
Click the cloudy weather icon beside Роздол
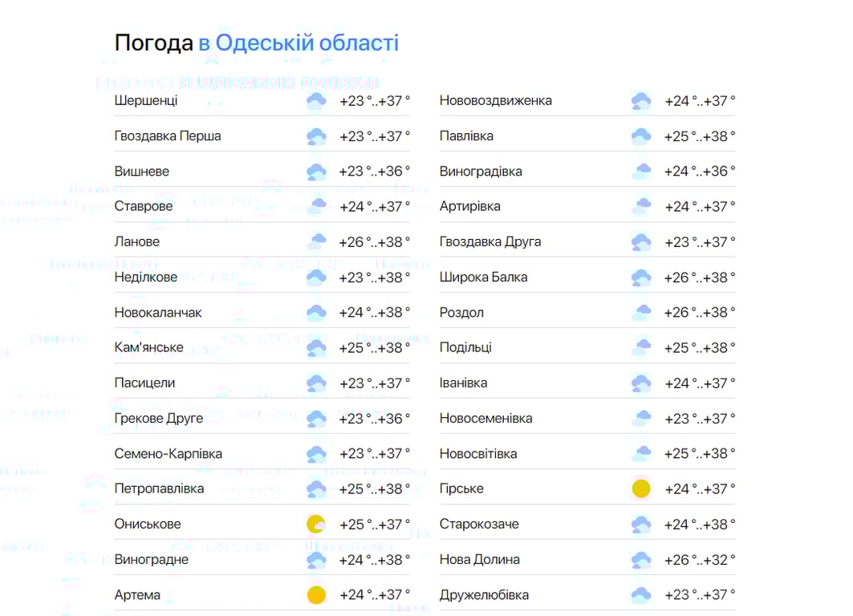pyautogui.click(x=640, y=312)
